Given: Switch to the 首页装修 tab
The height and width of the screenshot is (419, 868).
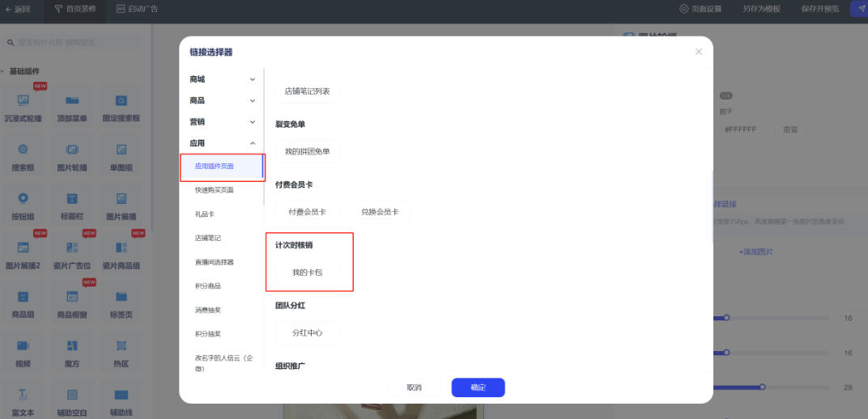Looking at the screenshot, I should (74, 9).
